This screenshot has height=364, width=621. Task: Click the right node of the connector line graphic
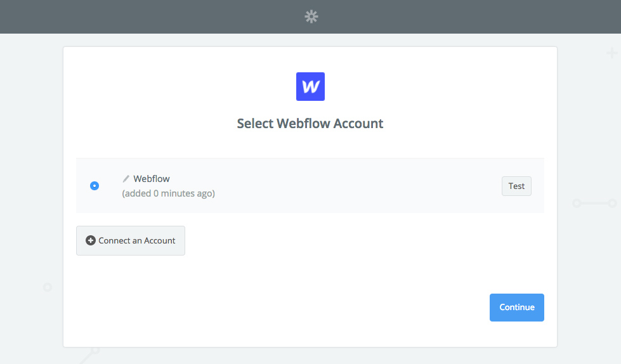click(x=612, y=203)
